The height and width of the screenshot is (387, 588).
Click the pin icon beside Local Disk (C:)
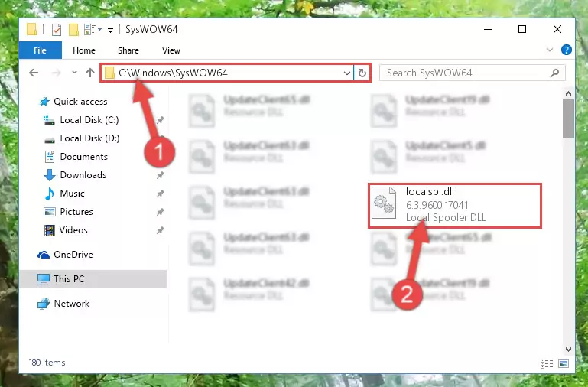coord(160,120)
